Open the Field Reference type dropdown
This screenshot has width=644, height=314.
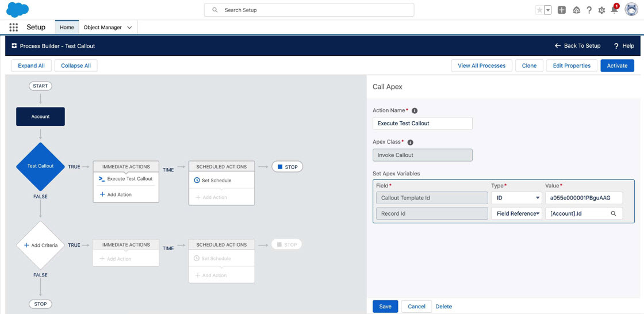pos(516,214)
